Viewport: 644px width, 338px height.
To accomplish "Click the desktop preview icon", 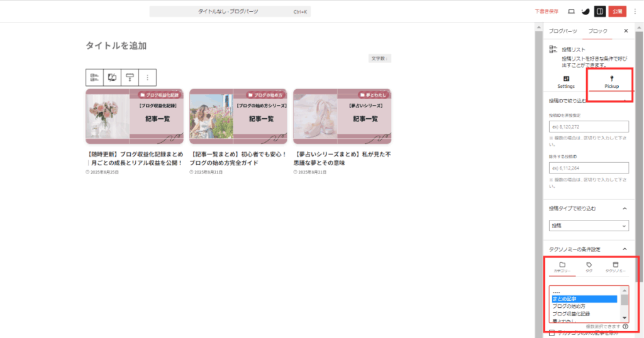I will pos(571,11).
